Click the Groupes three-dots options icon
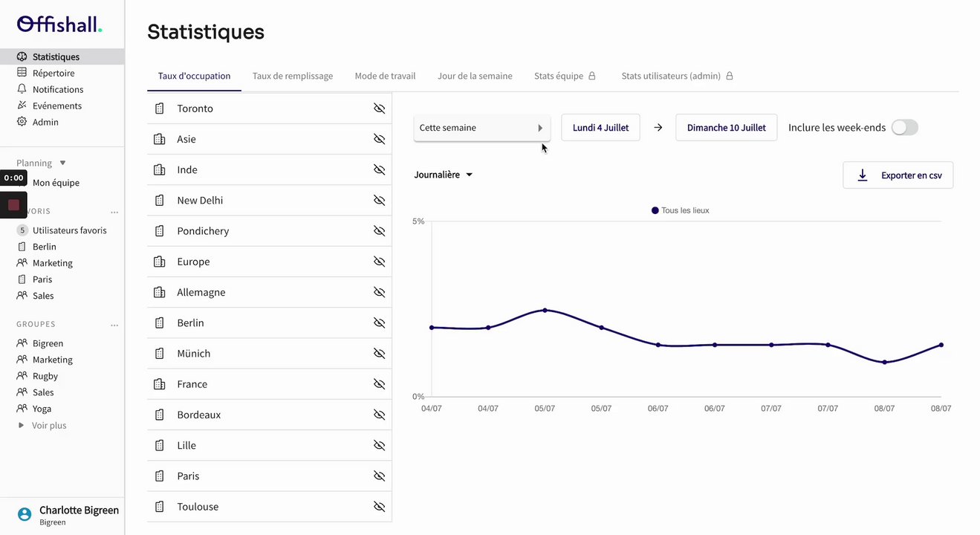Image resolution: width=980 pixels, height=535 pixels. coord(114,325)
